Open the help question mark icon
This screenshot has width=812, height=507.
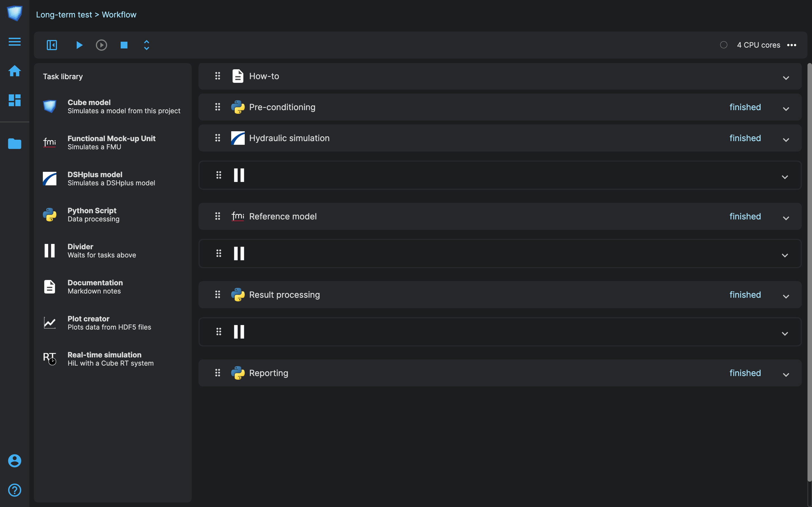click(14, 490)
